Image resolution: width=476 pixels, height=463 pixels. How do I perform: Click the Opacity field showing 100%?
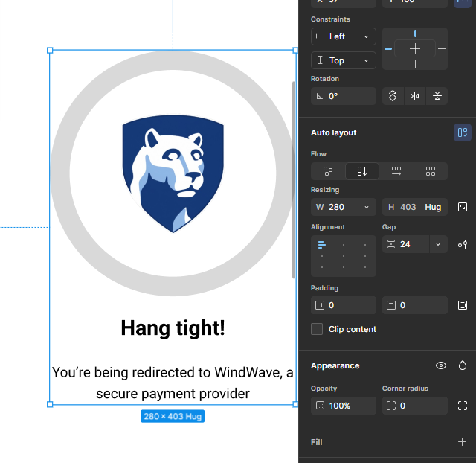point(344,406)
